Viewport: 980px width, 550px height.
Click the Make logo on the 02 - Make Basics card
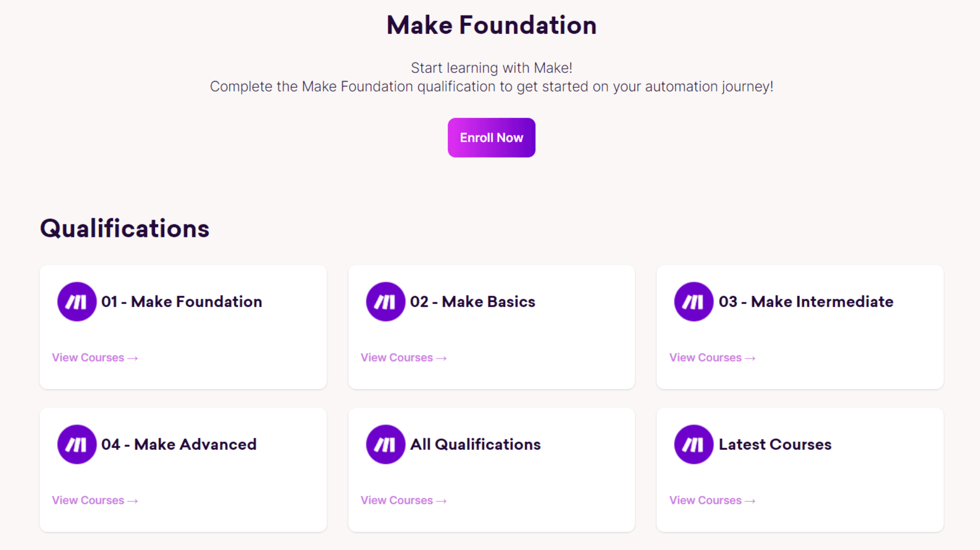385,302
